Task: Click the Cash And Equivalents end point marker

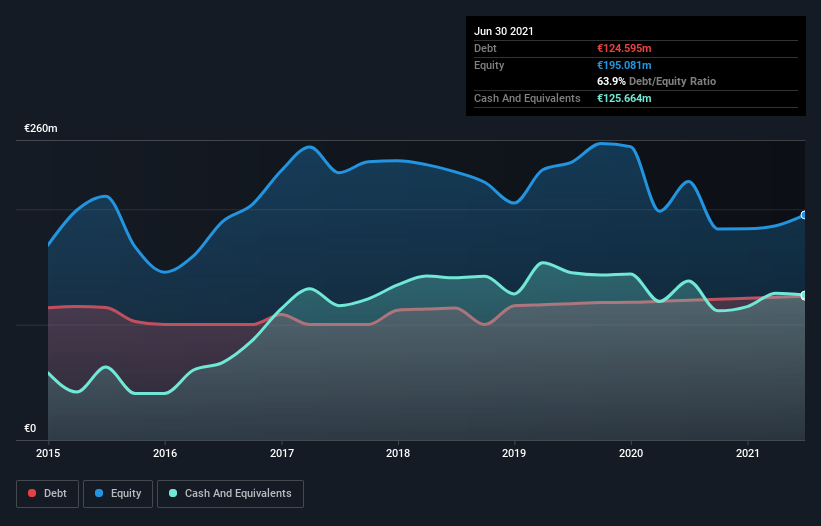Action: [804, 295]
